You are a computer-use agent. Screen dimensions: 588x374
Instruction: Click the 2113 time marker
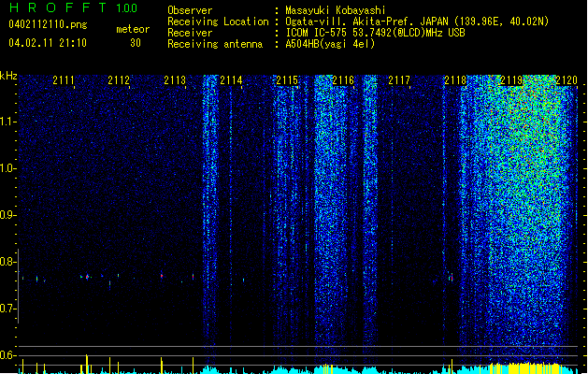(x=175, y=80)
